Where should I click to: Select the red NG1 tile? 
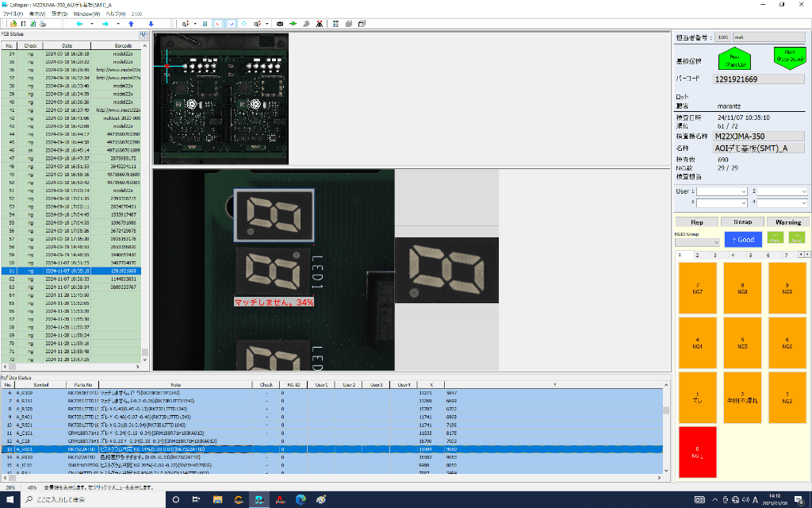(x=697, y=453)
